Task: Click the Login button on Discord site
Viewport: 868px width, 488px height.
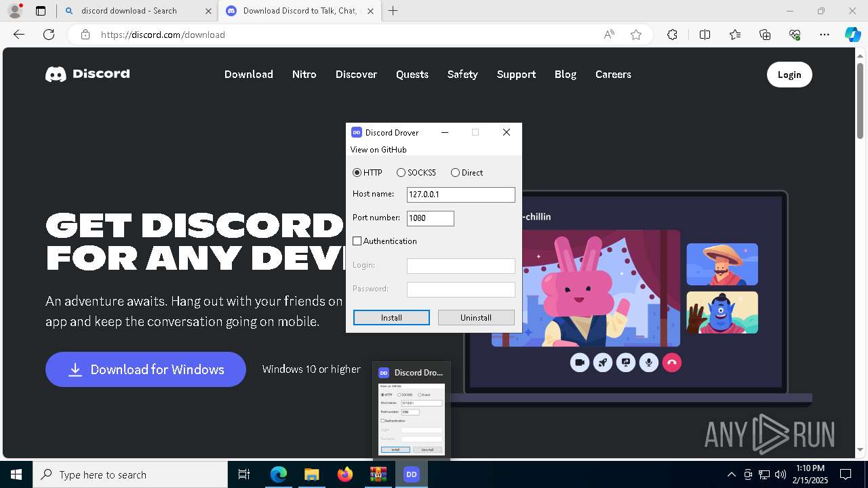Action: [789, 75]
